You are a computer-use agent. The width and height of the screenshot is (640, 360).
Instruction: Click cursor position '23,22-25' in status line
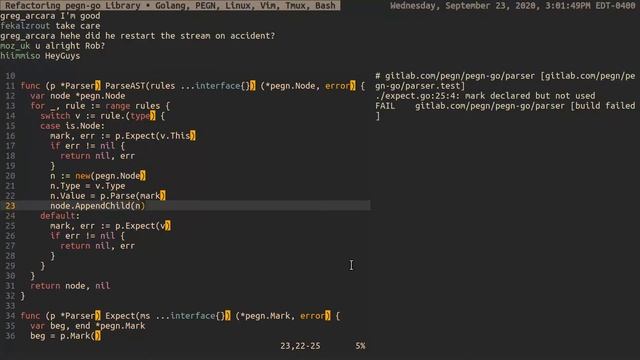(x=300, y=346)
